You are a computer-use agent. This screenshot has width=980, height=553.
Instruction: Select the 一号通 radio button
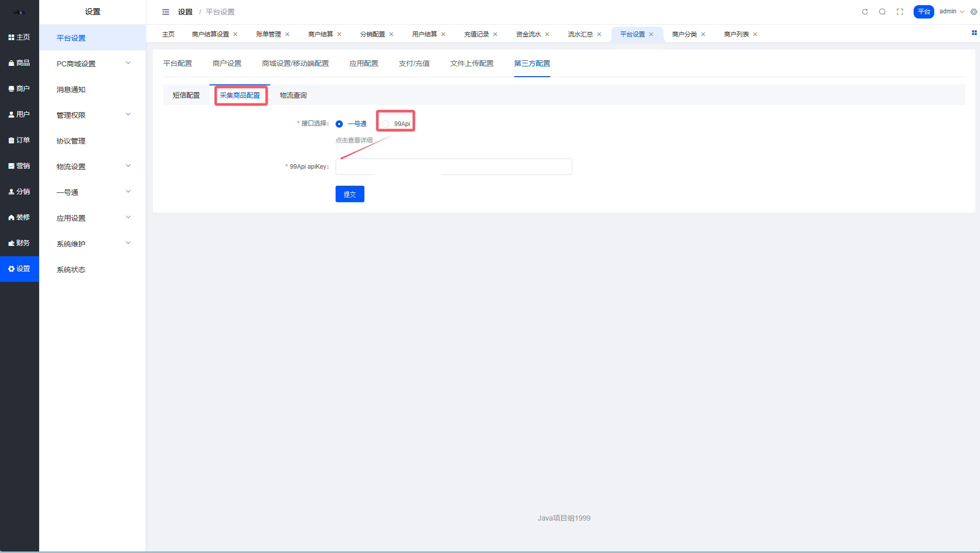coord(339,124)
